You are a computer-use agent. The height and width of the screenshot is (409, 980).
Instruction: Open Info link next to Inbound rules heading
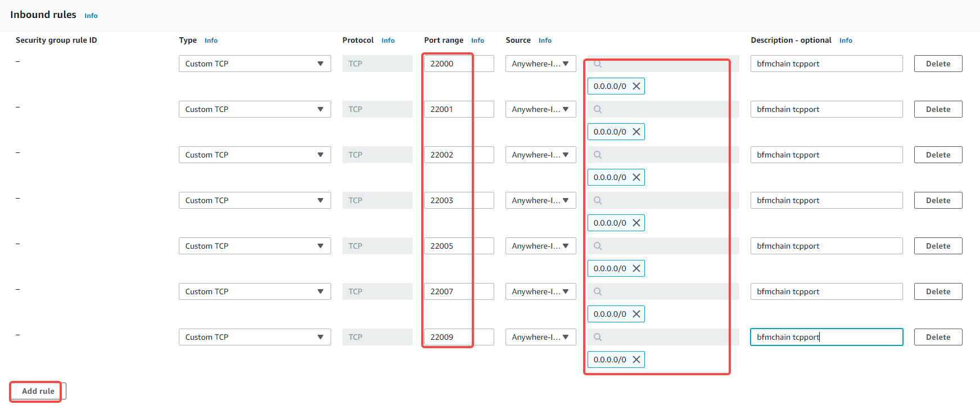[x=91, y=16]
